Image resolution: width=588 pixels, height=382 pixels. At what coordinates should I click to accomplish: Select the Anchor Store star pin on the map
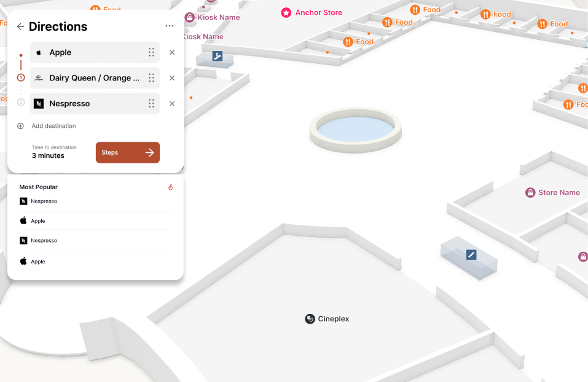[x=286, y=12]
